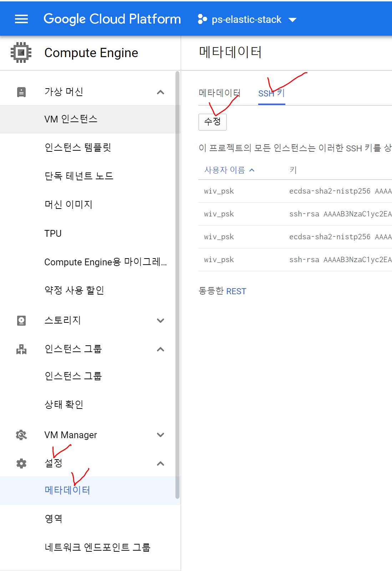Click the 사용자 이름 column header
Screen dimensions: 392x571
(225, 170)
